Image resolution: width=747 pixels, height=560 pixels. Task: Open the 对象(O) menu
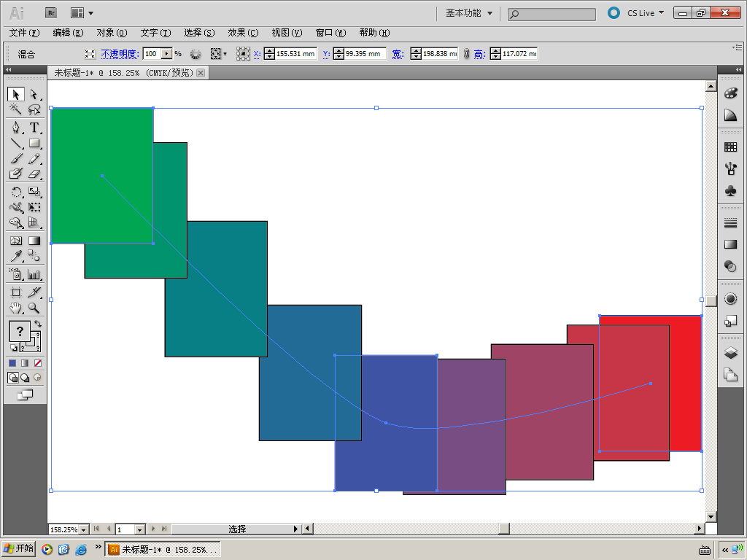coord(112,33)
